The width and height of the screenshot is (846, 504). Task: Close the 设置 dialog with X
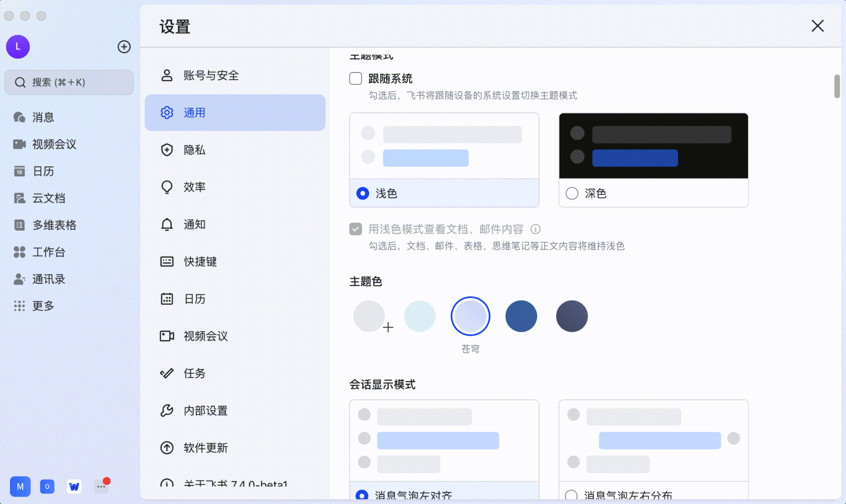click(x=817, y=26)
